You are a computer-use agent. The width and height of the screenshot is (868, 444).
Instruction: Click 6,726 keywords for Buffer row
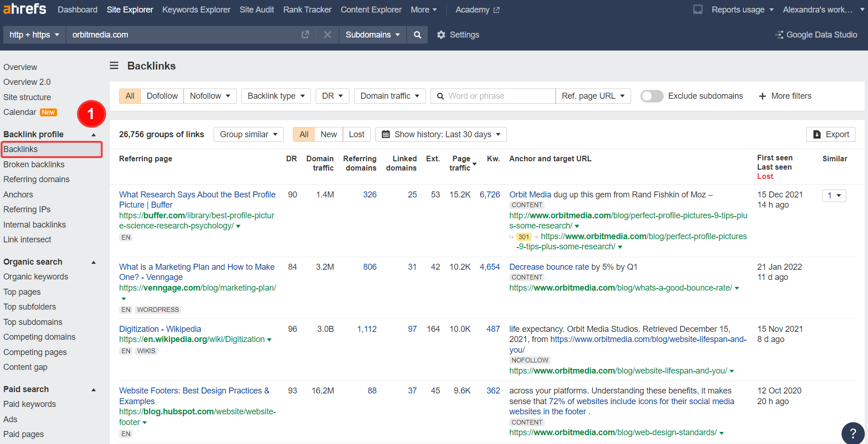click(490, 195)
